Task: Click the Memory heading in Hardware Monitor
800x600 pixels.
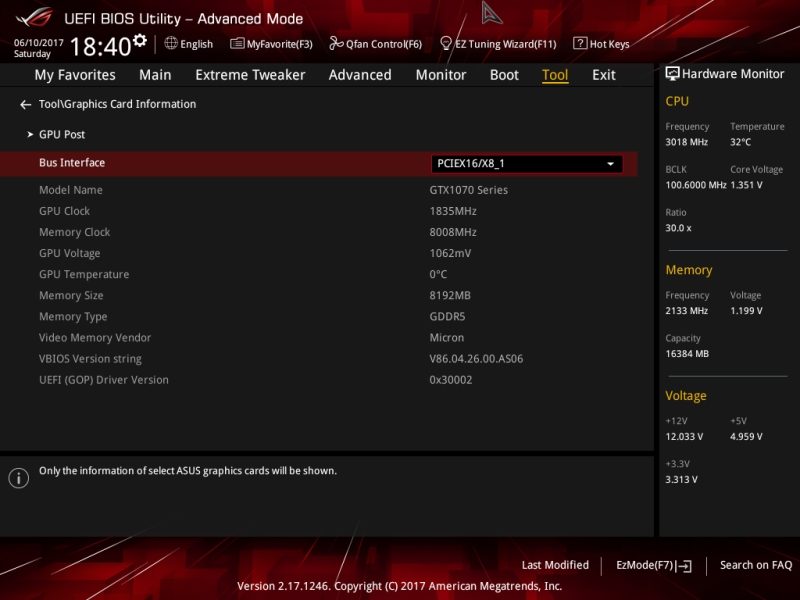Action: click(689, 270)
